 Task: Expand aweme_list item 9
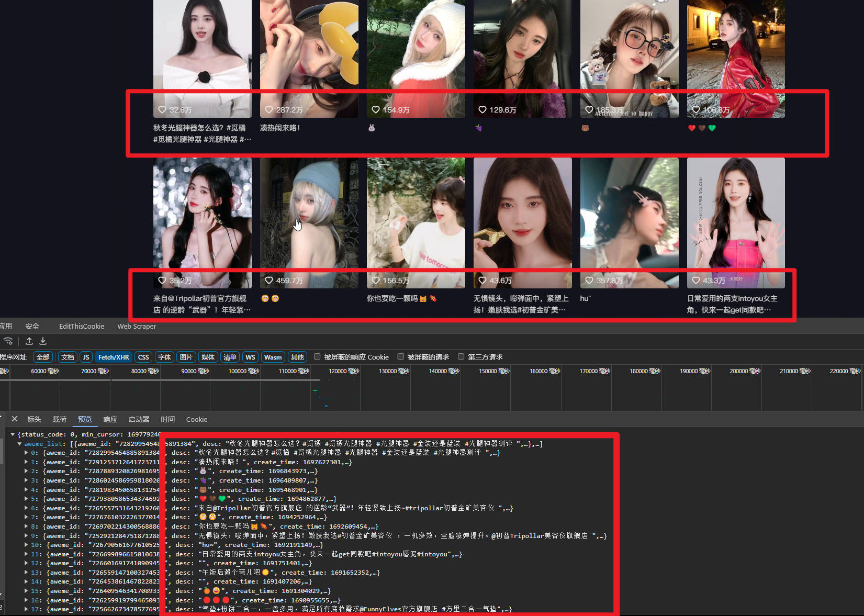click(x=26, y=536)
